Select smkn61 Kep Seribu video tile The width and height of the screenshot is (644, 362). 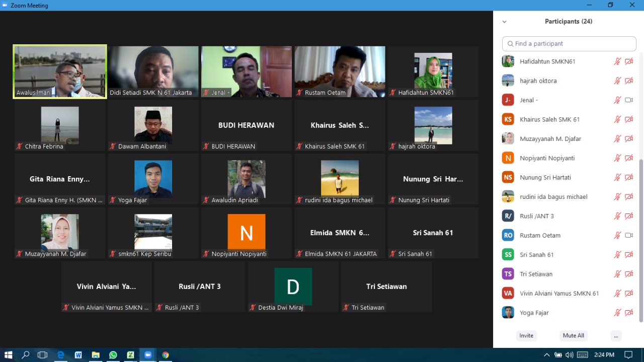coord(153,233)
